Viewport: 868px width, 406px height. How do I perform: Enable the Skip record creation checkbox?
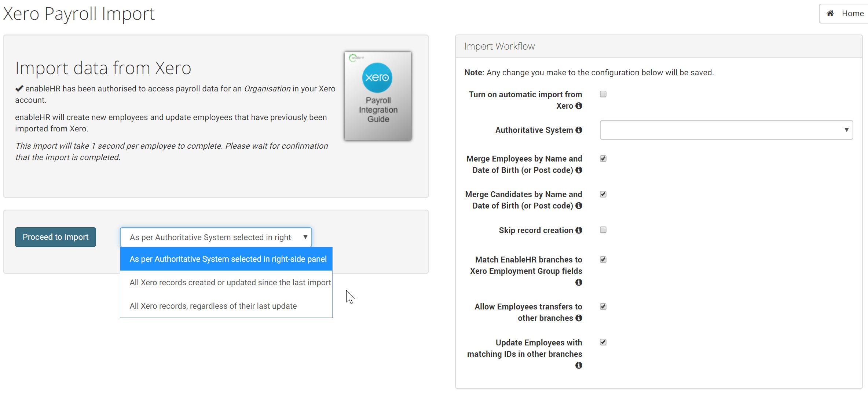(x=603, y=230)
